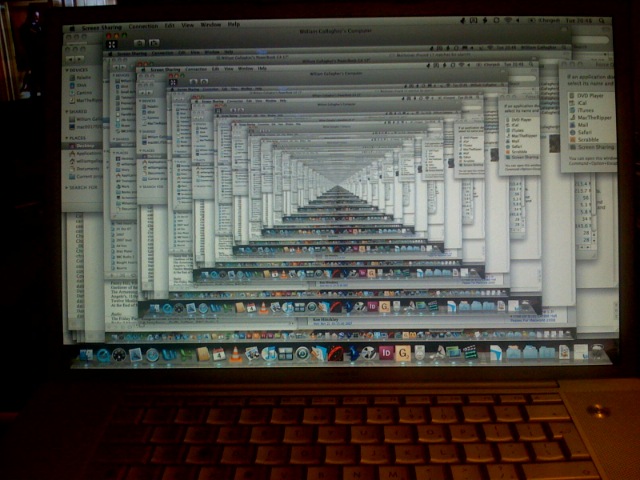This screenshot has width=640, height=480.
Task: Select Screen Sharing in largest Force Quit list
Action: [592, 147]
